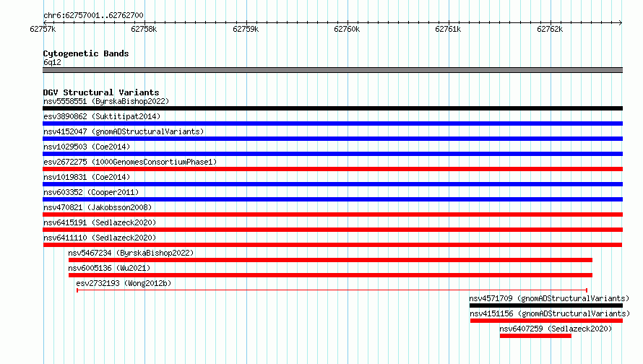Screen dimensions: 643x364
Task: Select the nsv5467234 (ByrskaBishop2022) label
Action: pos(131,253)
